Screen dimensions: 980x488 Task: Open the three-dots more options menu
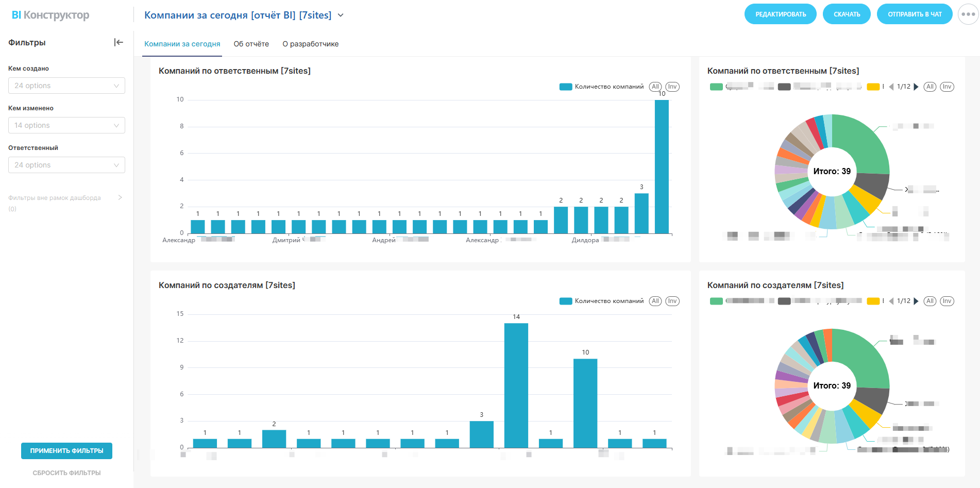[968, 14]
